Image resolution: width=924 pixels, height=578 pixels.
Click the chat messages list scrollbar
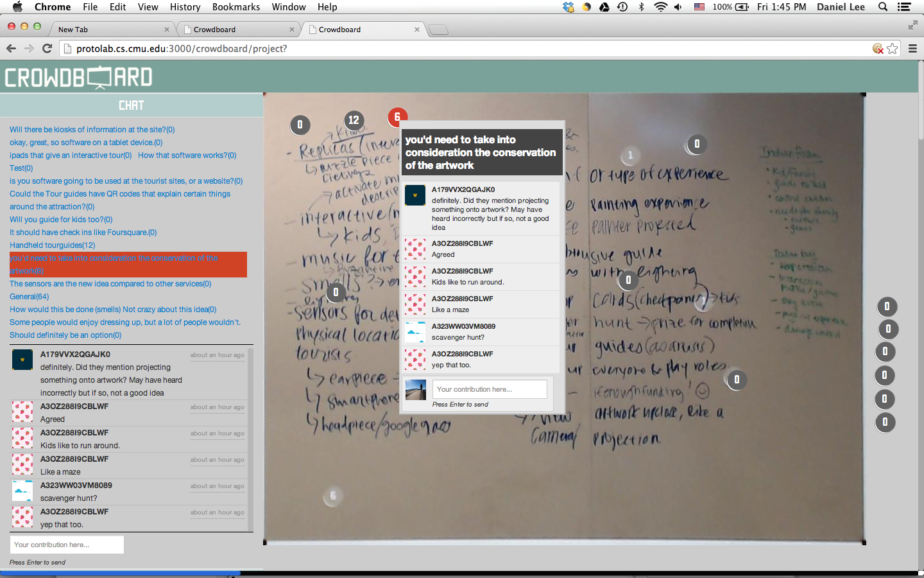click(250, 439)
